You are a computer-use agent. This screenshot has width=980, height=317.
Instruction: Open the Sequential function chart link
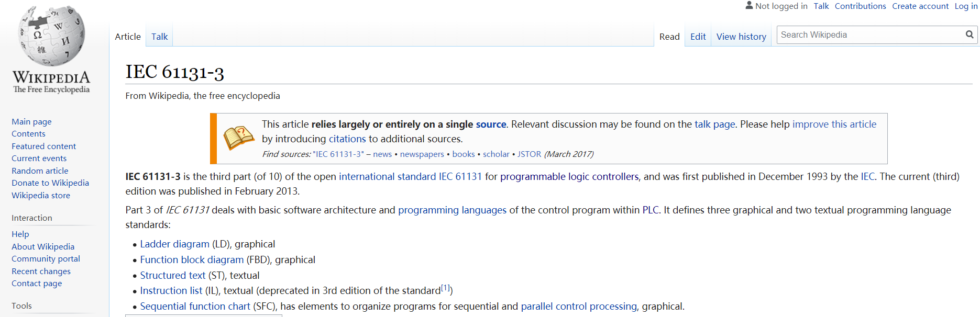click(195, 307)
